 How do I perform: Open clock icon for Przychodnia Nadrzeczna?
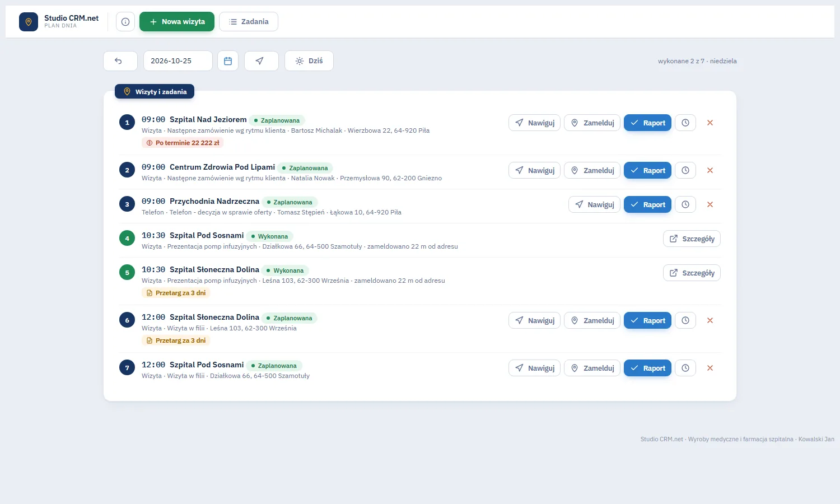[x=685, y=204]
